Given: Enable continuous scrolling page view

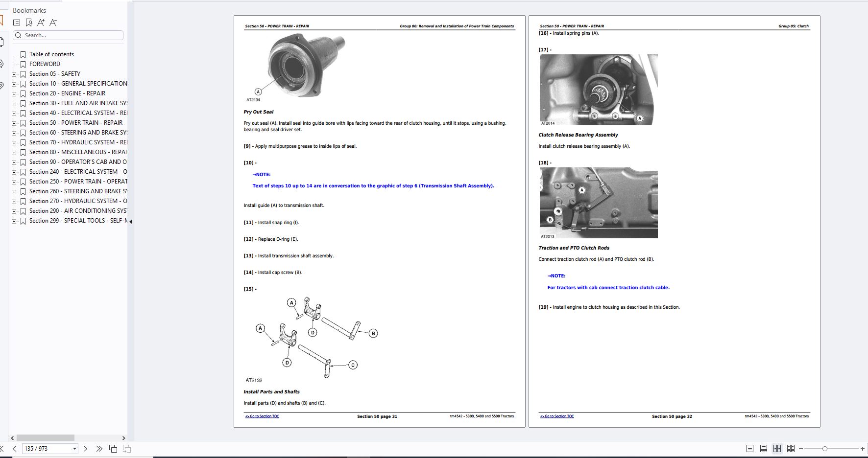Looking at the screenshot, I should click(x=764, y=449).
